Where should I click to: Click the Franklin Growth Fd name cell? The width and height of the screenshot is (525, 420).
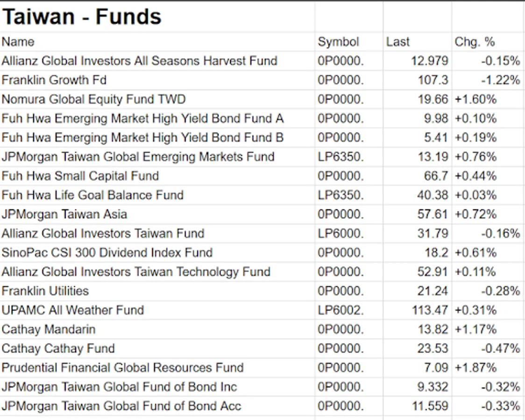pos(54,80)
